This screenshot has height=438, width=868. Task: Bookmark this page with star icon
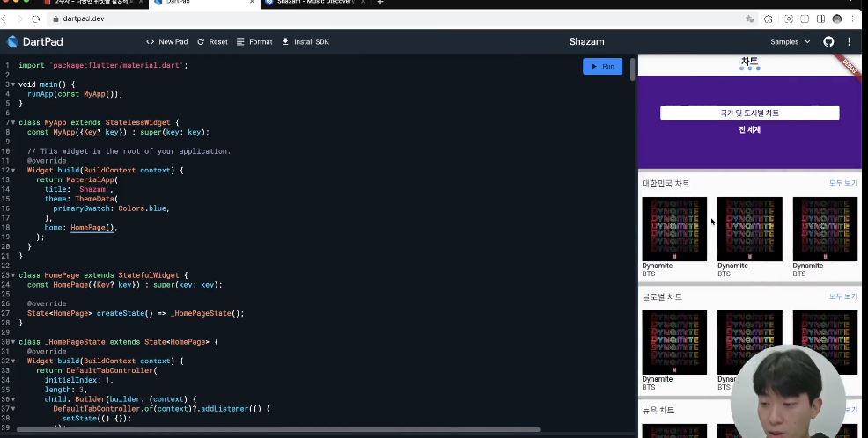[749, 18]
